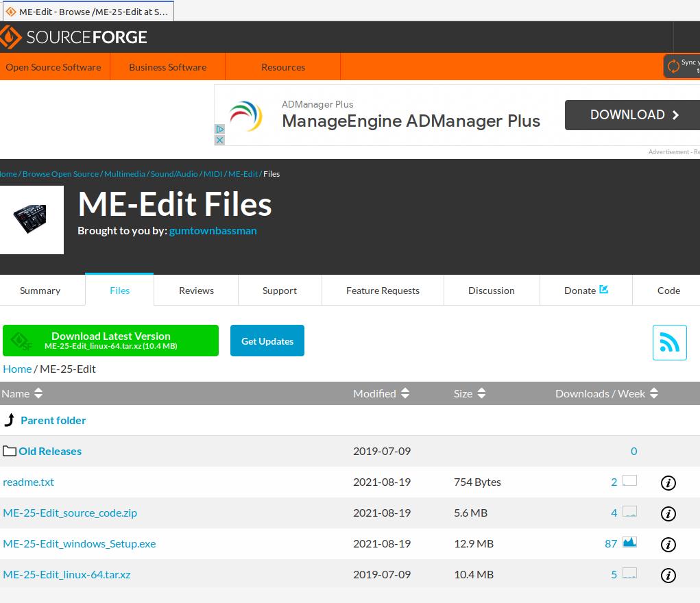700x603 pixels.
Task: View info for readme.txt
Action: 668,482
